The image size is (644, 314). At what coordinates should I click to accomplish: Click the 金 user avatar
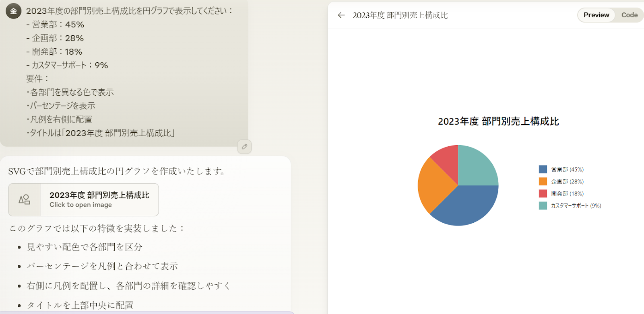click(13, 11)
